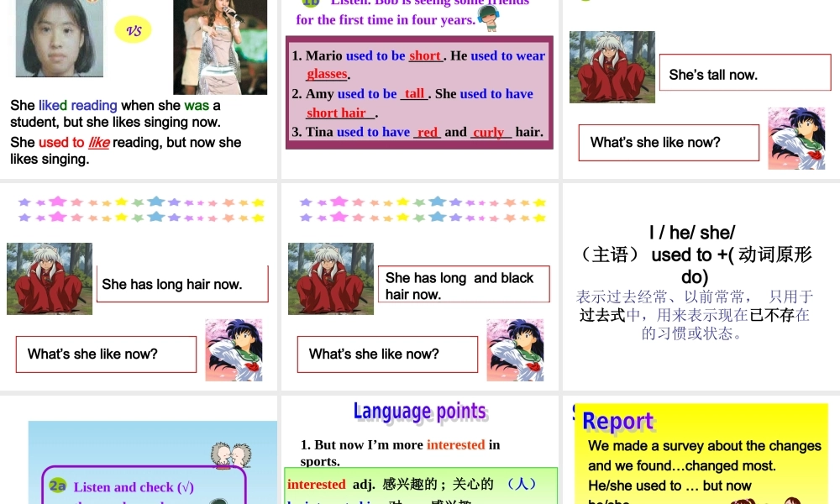
Task: Click schoolgirl picture on the 'She's tall now.' slide
Action: point(796,139)
